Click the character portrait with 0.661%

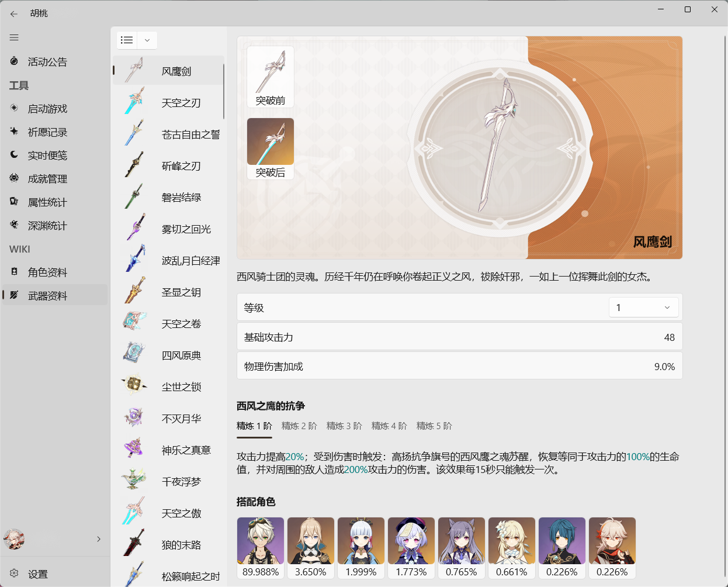(512, 548)
